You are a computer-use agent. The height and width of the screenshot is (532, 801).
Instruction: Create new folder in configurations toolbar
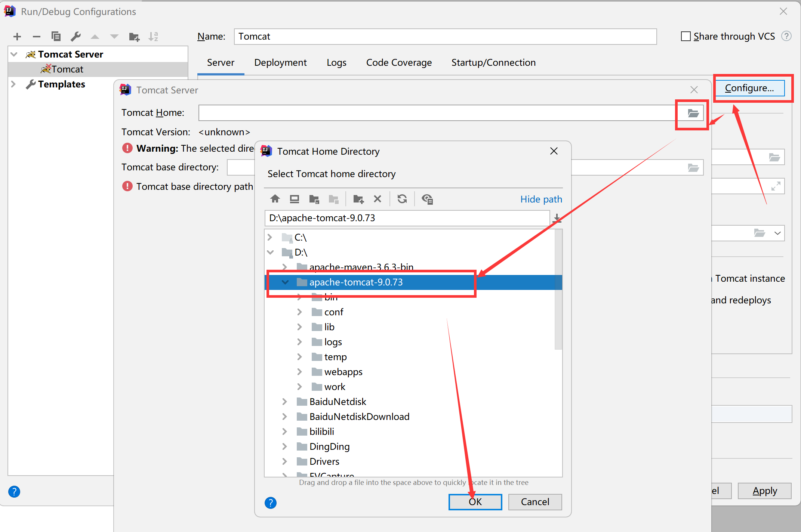pos(134,37)
